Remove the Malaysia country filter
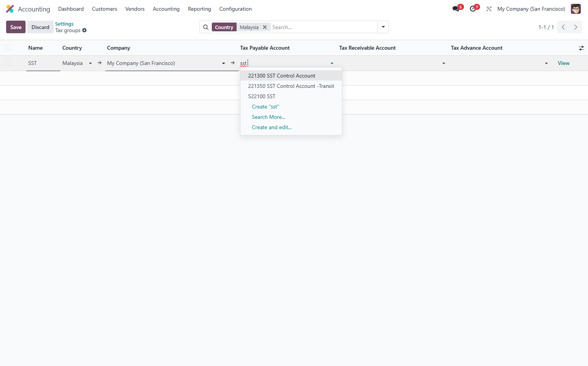 click(x=264, y=27)
